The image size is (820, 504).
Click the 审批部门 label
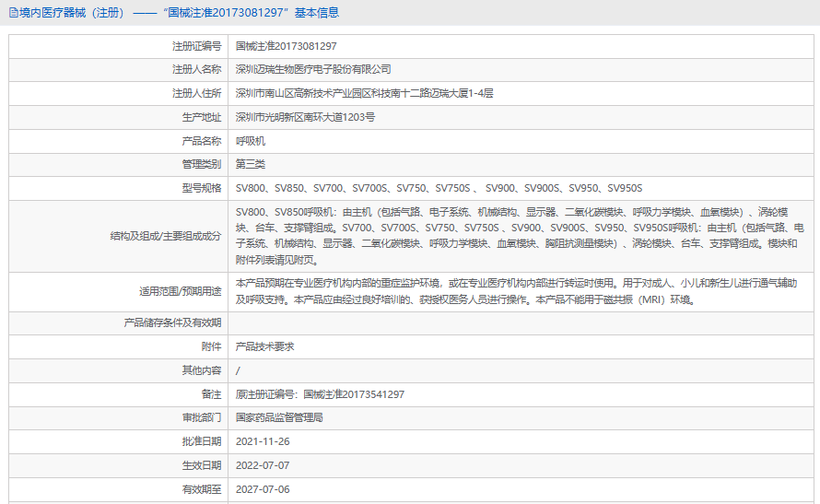(202, 417)
